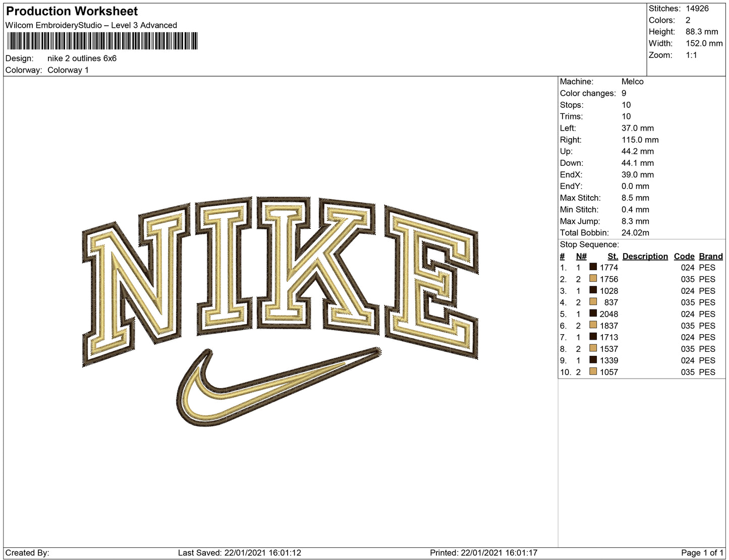Select the design name 'nike 2 outlines 6x6'
This screenshot has height=560, width=729.
[82, 58]
